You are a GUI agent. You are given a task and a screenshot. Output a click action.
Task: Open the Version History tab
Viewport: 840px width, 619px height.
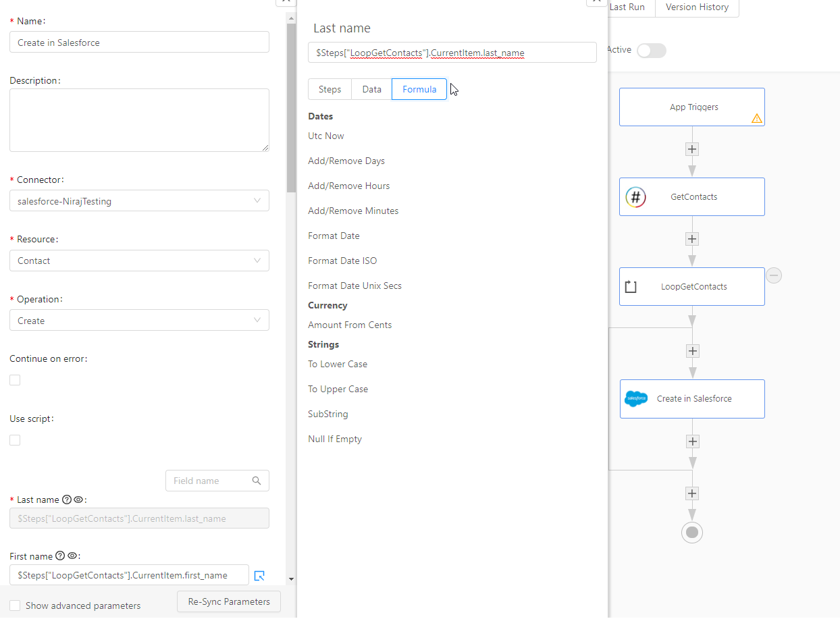coord(697,7)
